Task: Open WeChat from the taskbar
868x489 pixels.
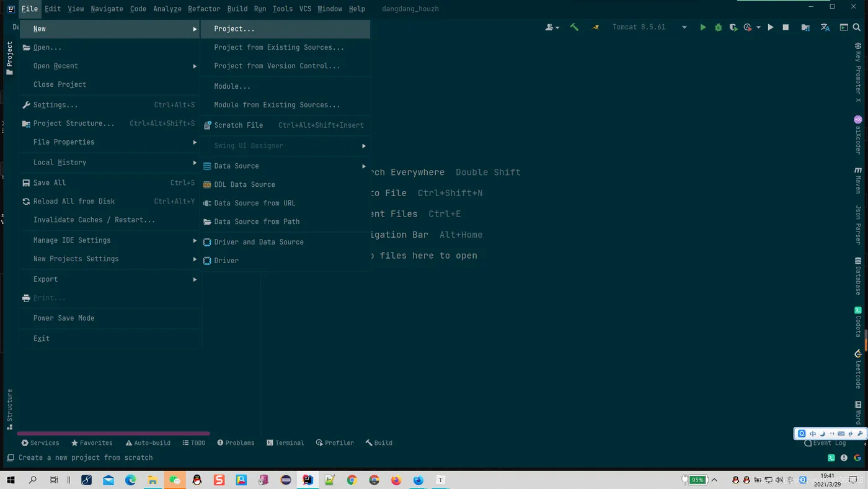Action: (175, 480)
